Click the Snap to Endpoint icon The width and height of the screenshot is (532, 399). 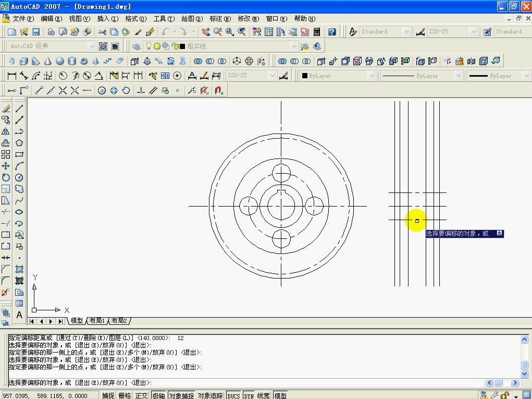coord(39,90)
